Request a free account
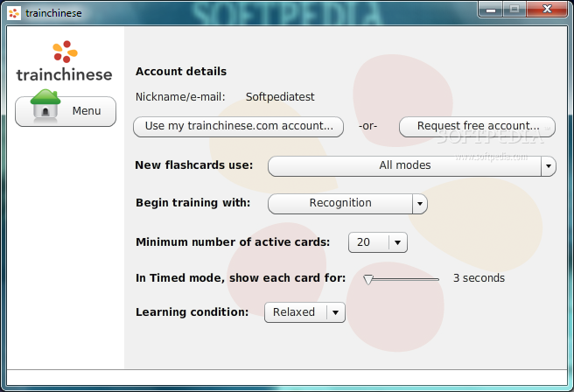 [x=478, y=127]
